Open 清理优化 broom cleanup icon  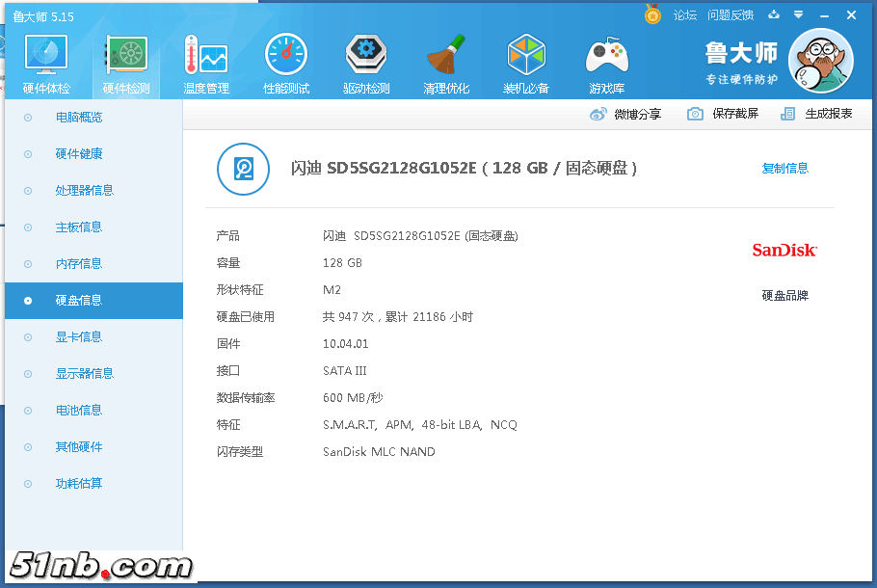point(446,64)
